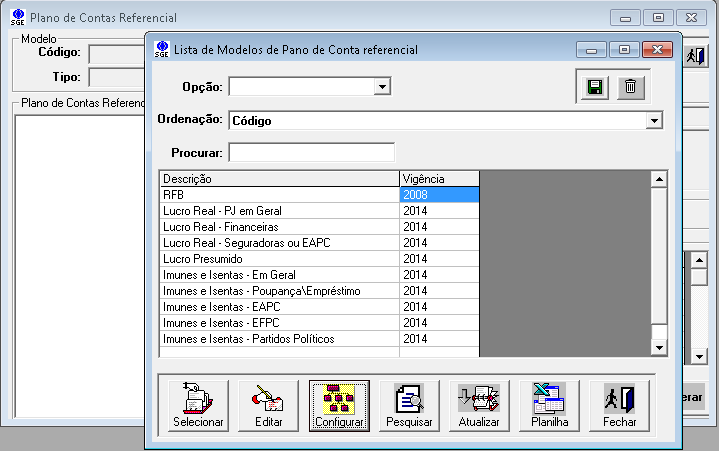The height and width of the screenshot is (451, 719).
Task: Click the trash delete icon
Action: [630, 87]
